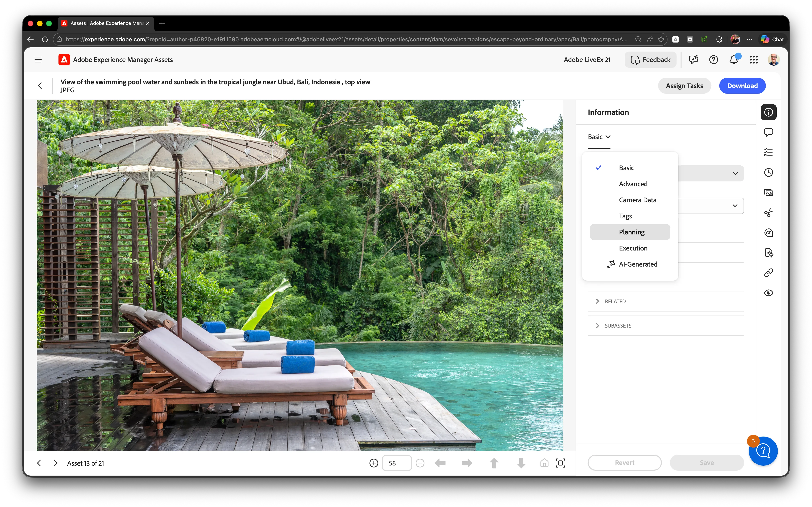Go to the next asset arrow
This screenshot has width=812, height=507.
tap(55, 463)
